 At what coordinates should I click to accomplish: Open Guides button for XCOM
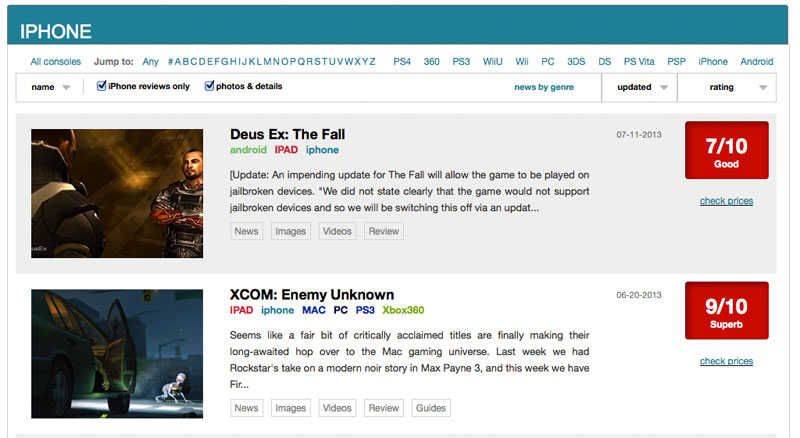pyautogui.click(x=431, y=408)
